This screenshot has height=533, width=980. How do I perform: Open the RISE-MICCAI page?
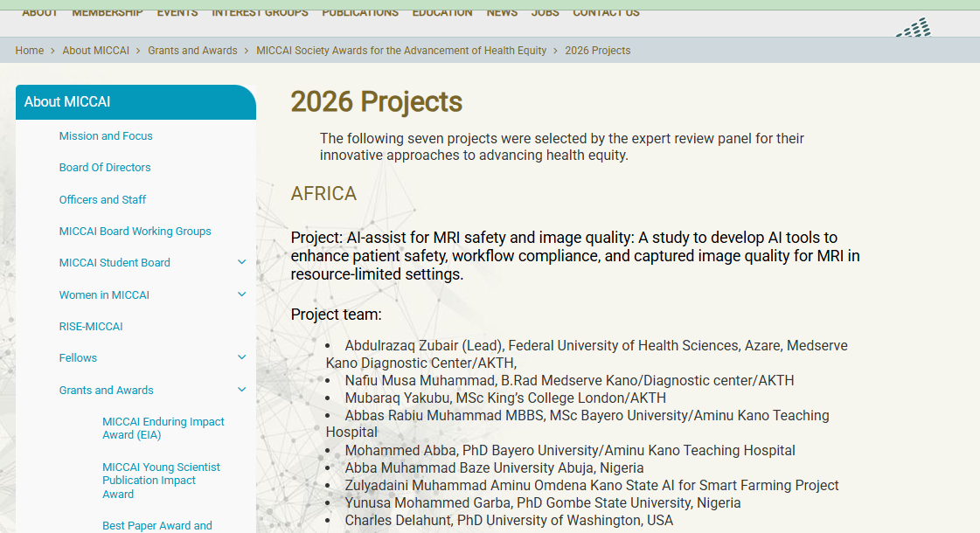[x=91, y=326]
